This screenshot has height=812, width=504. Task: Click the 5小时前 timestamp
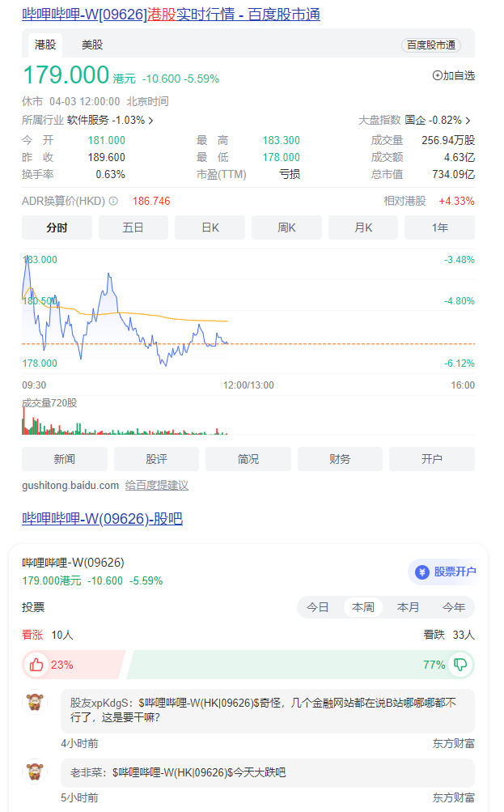tap(79, 798)
